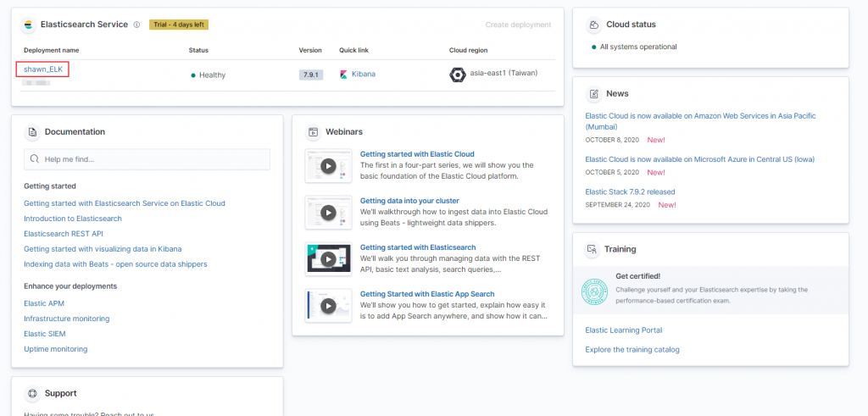Click the Support lifebuoy icon
This screenshot has width=868, height=416.
coord(33,394)
